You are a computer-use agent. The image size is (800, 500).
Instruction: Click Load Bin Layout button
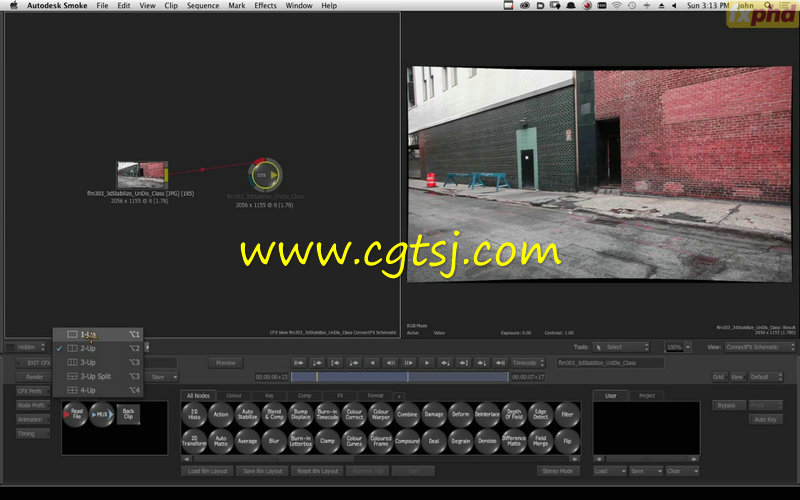[208, 471]
